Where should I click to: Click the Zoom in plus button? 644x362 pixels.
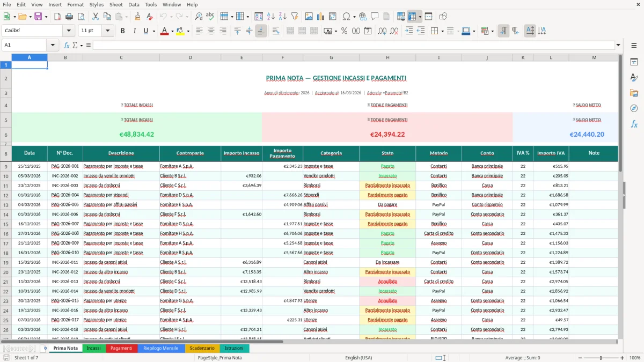click(x=623, y=358)
